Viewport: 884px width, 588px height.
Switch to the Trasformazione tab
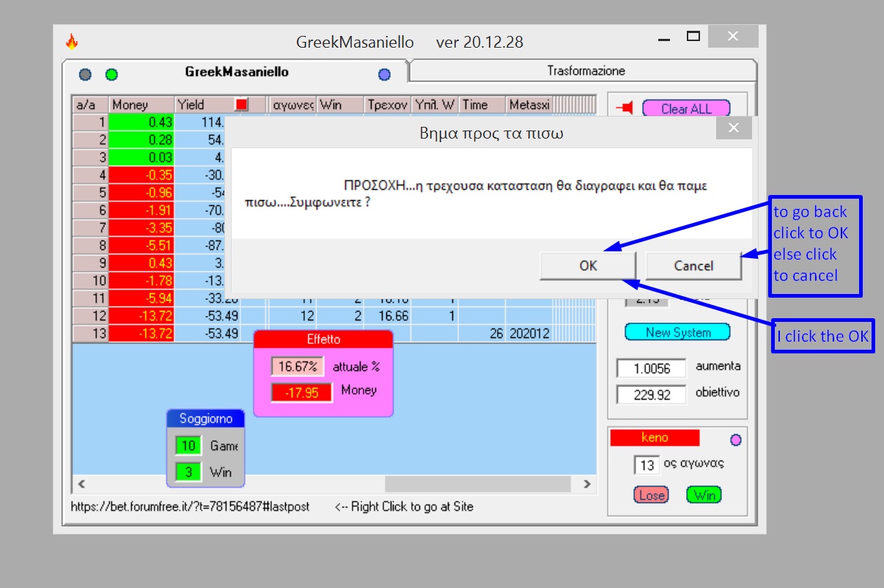pos(585,71)
